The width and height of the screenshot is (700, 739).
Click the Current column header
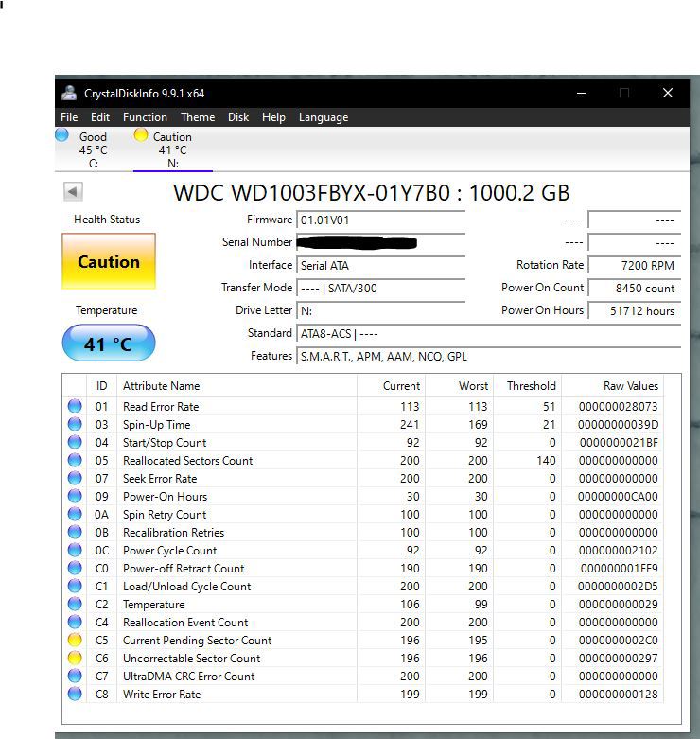point(391,385)
